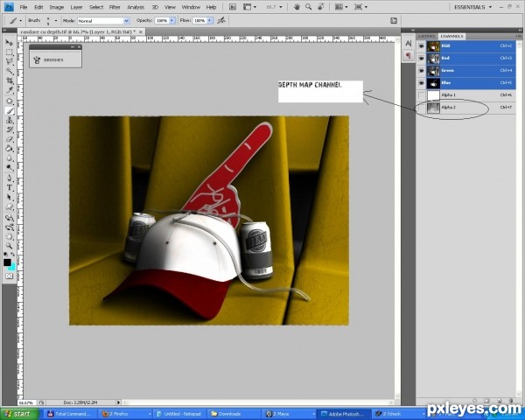
Task: Select the Path Selection tool
Action: click(10, 197)
